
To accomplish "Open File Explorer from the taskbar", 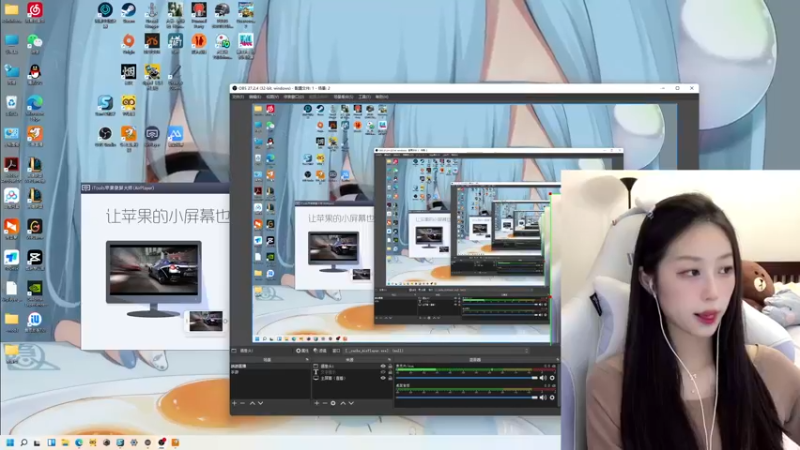I will [x=65, y=442].
